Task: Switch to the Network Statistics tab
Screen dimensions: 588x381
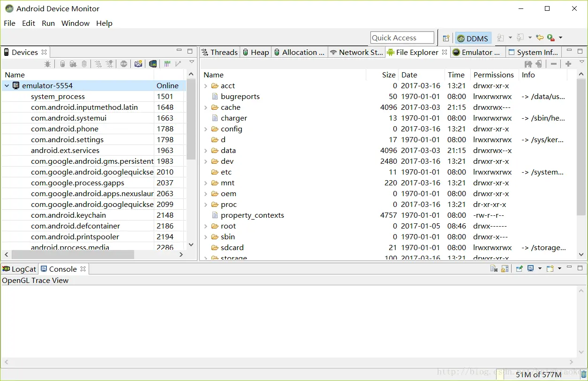Action: coord(356,52)
